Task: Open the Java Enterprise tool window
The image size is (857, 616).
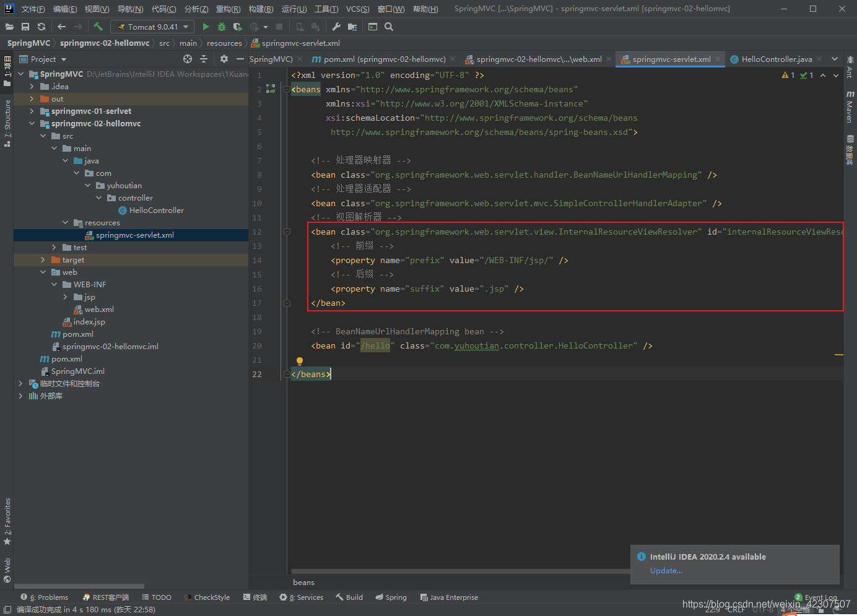Action: pyautogui.click(x=449, y=597)
